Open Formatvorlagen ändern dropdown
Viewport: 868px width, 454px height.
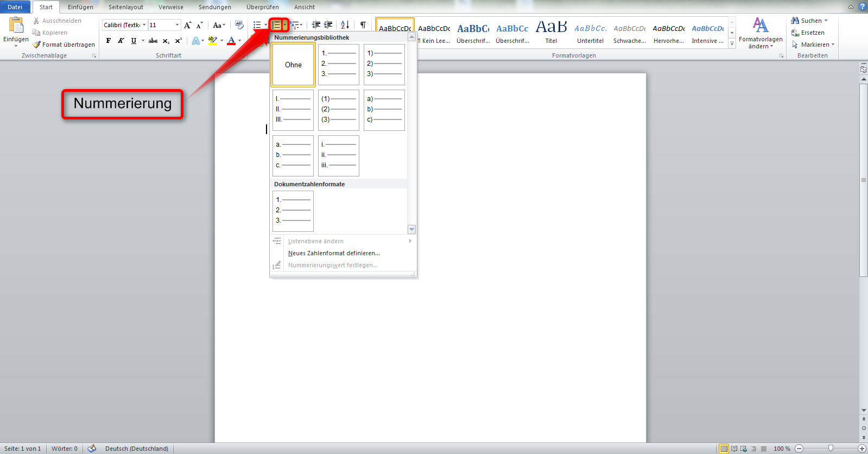tap(761, 34)
